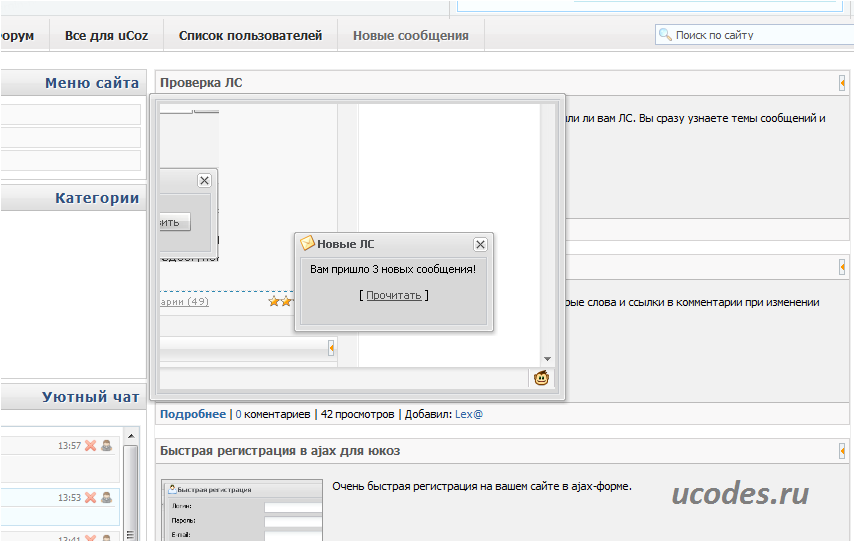The image size is (854, 542).
Task: Click the chat scrollbar thumb
Action: [x=131, y=492]
